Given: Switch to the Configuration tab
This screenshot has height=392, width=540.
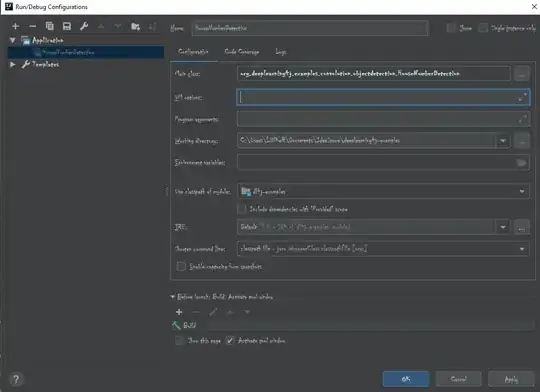Looking at the screenshot, I should pos(193,52).
